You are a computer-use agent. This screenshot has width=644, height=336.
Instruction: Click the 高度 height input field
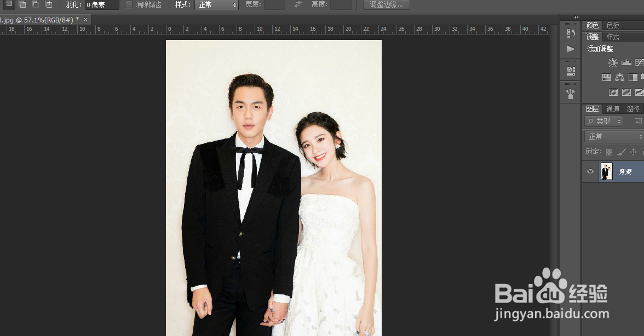(x=341, y=4)
